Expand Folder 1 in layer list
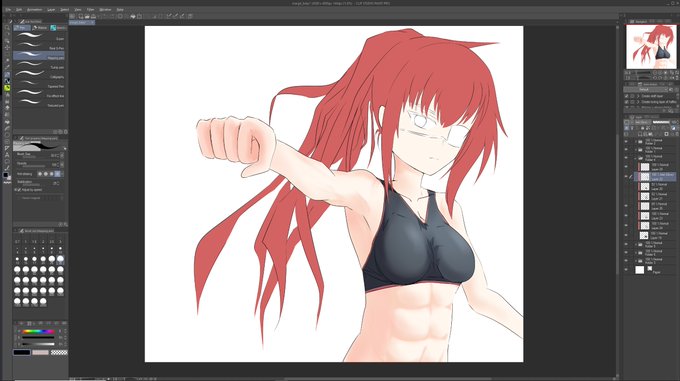This screenshot has width=680, height=381. coord(636,150)
